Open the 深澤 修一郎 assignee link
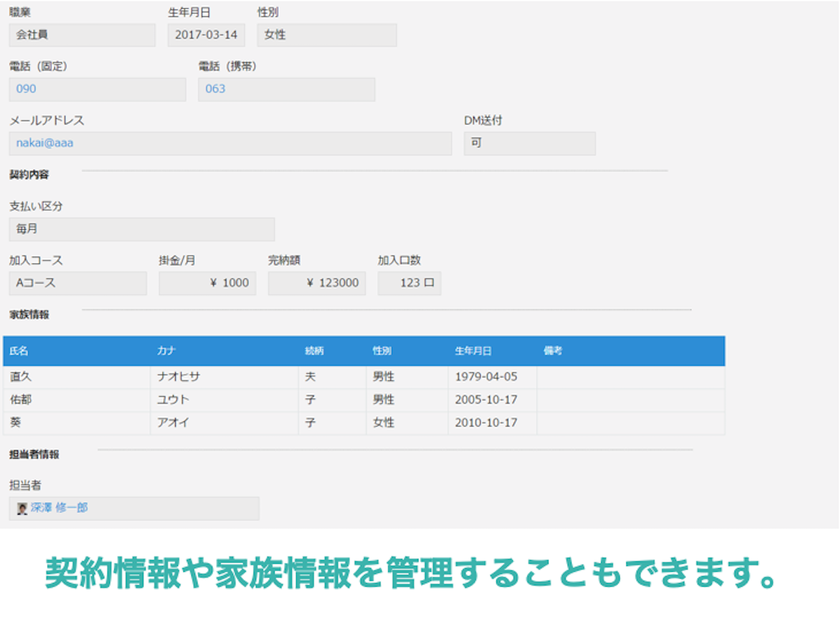Image resolution: width=840 pixels, height=626 pixels. [59, 508]
